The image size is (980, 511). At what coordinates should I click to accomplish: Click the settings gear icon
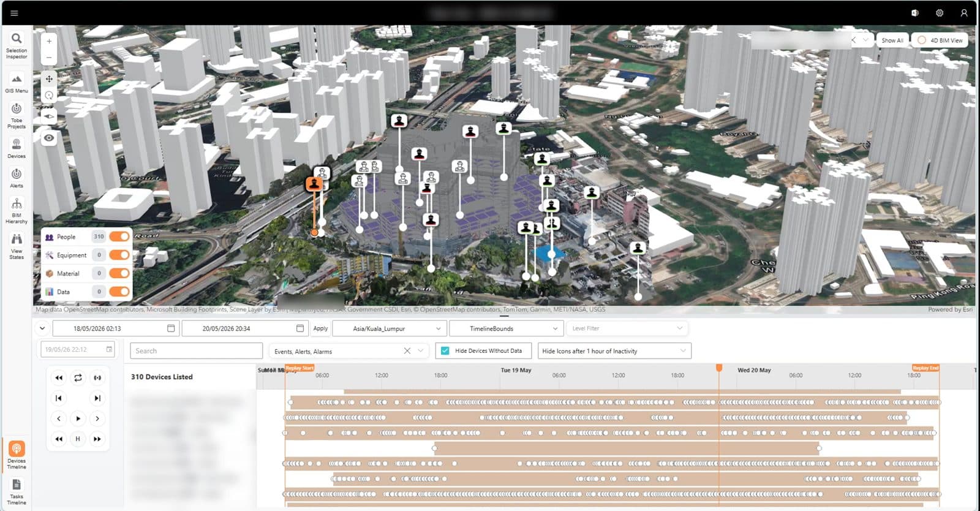tap(940, 13)
